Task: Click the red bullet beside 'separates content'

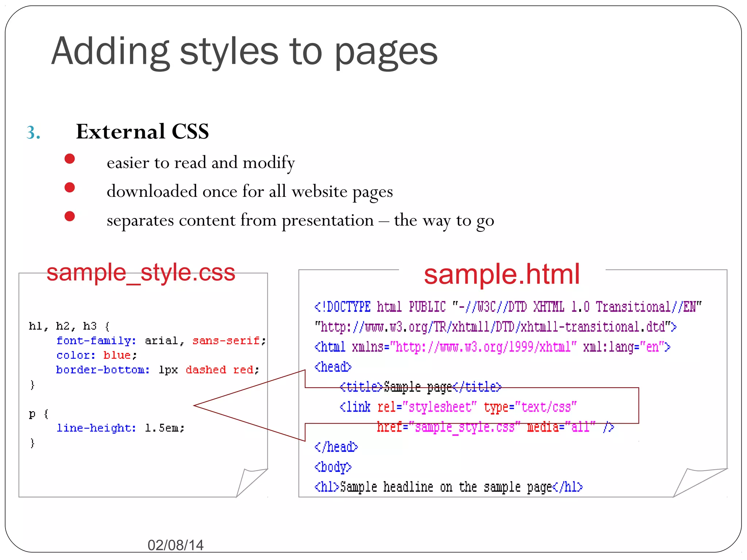Action: tap(70, 216)
